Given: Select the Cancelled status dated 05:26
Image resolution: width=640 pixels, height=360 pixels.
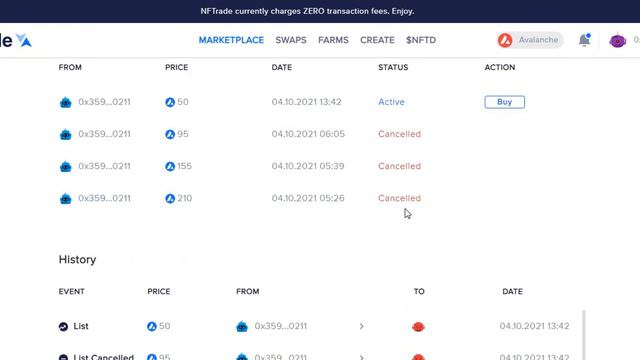Looking at the screenshot, I should [x=399, y=198].
